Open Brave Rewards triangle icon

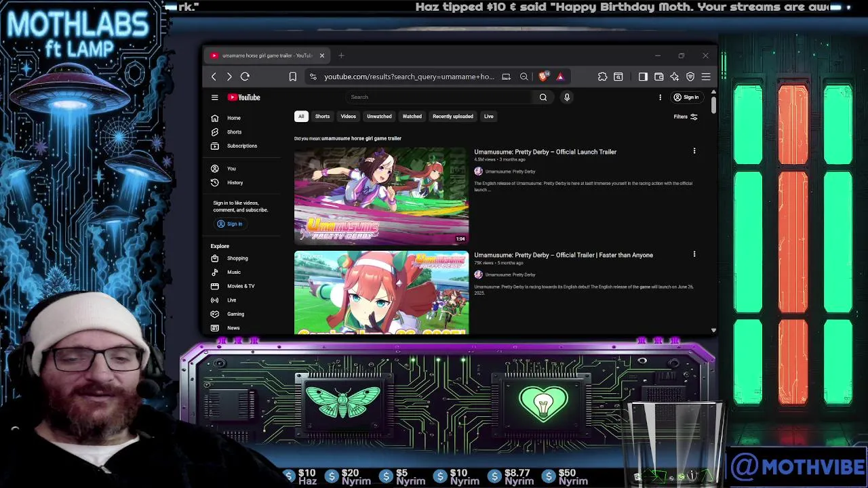pyautogui.click(x=560, y=77)
